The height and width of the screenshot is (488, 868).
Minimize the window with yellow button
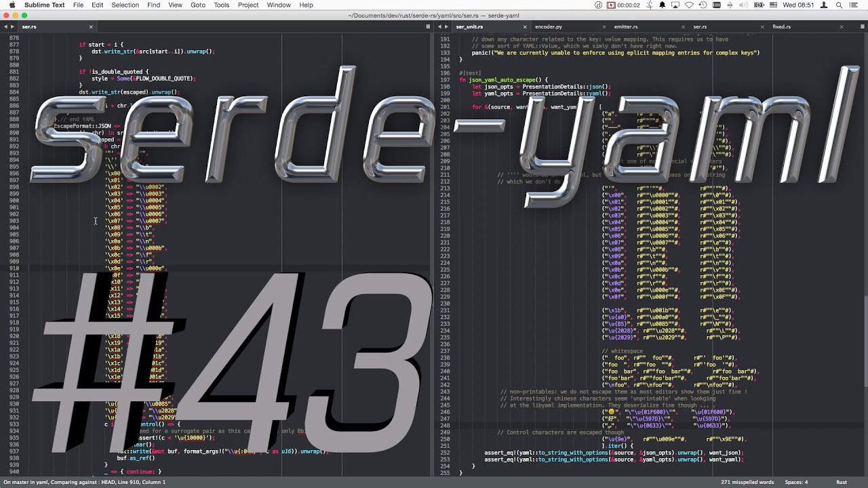(17, 15)
